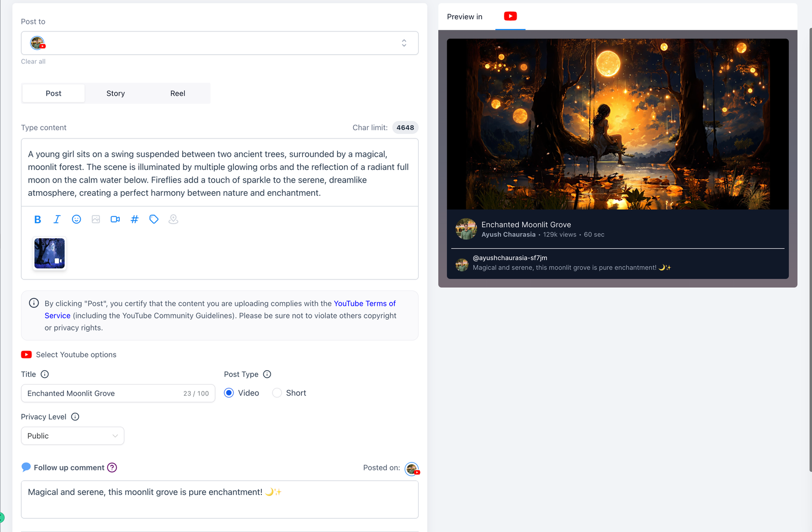The height and width of the screenshot is (532, 812).
Task: Click the Clear all link
Action: click(33, 61)
